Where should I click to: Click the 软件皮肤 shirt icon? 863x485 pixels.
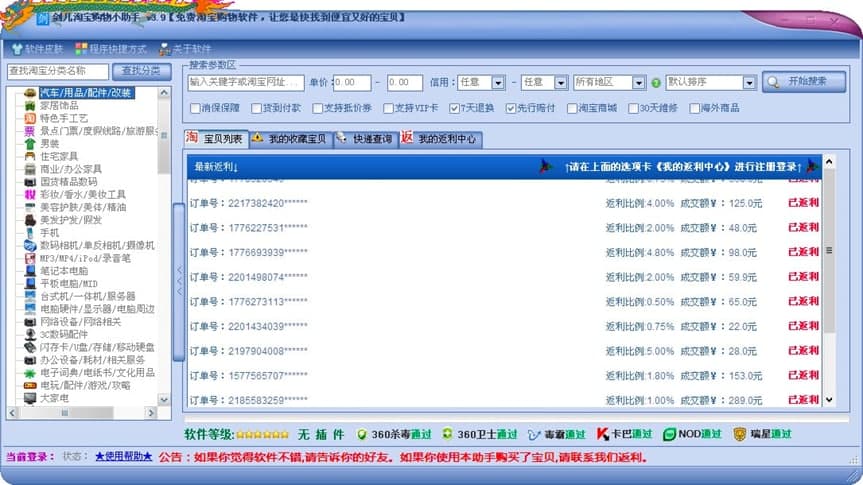coord(17,49)
